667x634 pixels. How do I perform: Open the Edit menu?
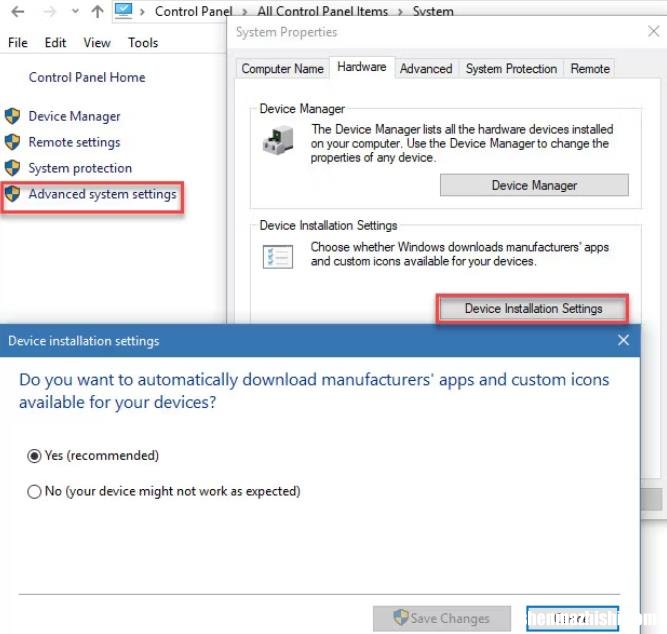(x=55, y=43)
